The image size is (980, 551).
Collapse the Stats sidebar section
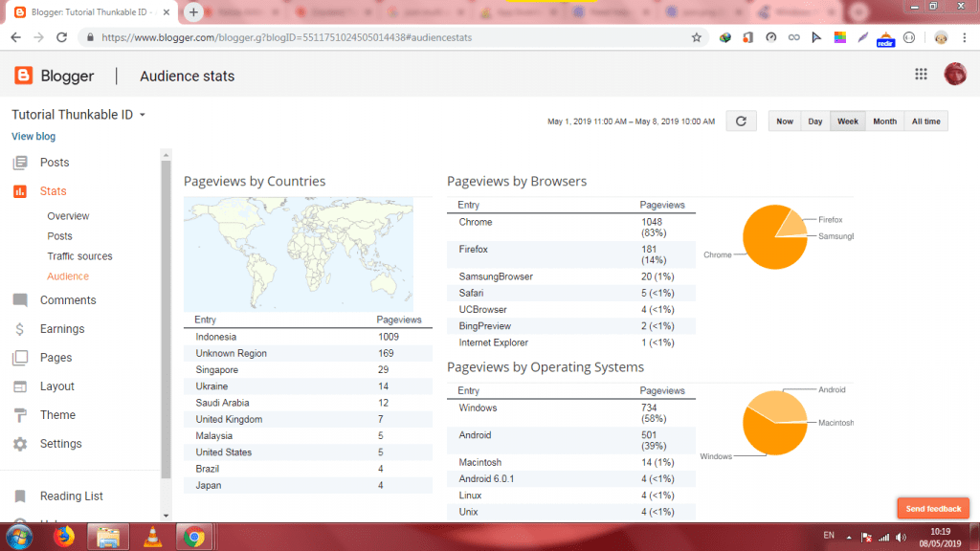[x=53, y=191]
